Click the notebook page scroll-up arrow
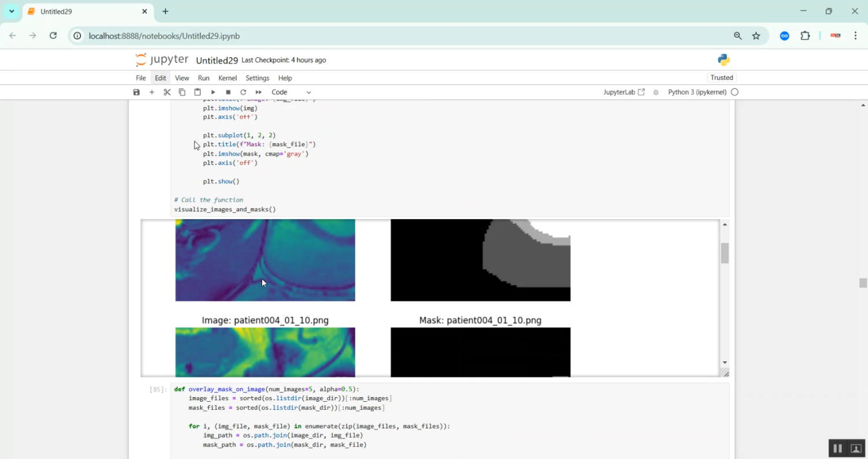Viewport: 868px width, 459px height. [863, 105]
